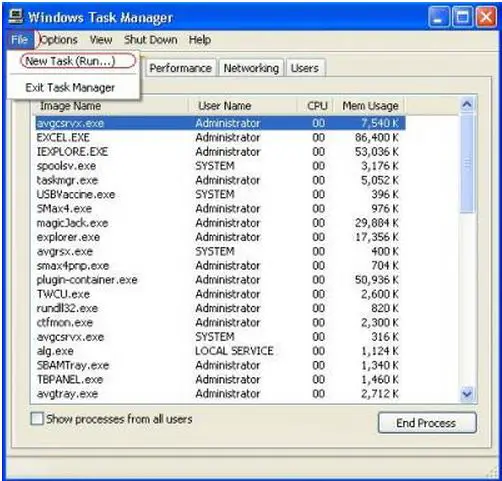Open the Help menu
Viewport: 502px width, 481px height.
200,40
